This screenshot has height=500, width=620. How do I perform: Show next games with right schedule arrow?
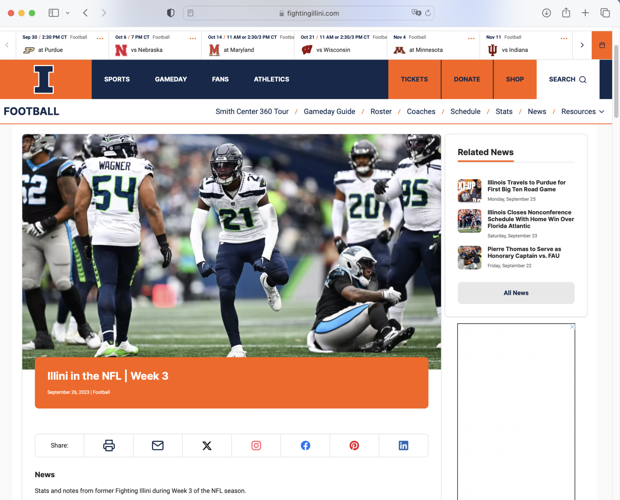pyautogui.click(x=582, y=45)
